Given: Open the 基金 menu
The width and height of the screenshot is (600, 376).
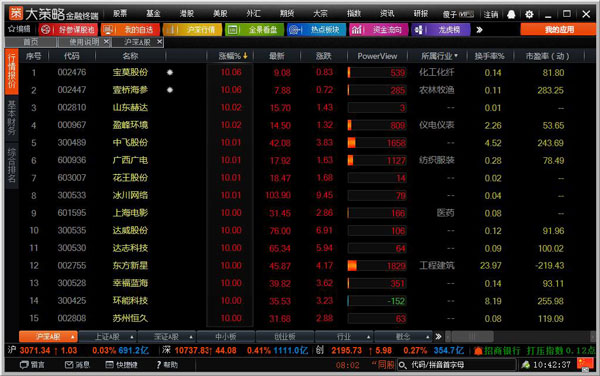Looking at the screenshot, I should click(153, 14).
